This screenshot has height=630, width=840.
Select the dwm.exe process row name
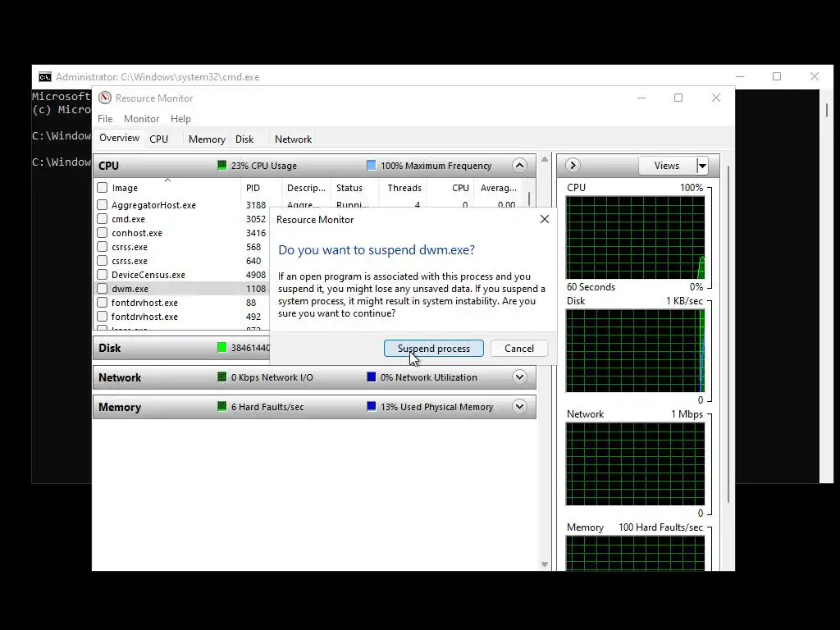130,288
